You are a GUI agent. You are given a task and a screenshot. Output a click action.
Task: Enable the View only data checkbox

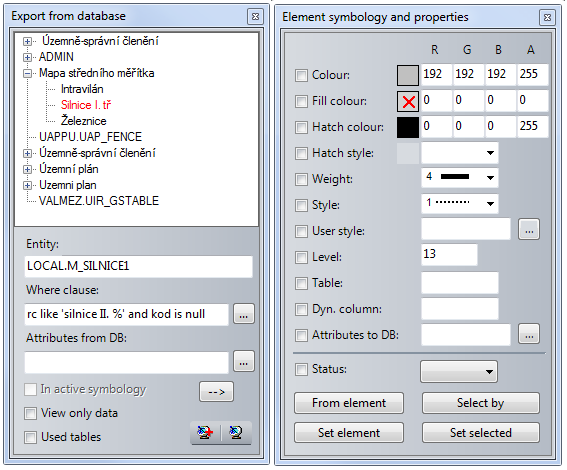click(30, 413)
